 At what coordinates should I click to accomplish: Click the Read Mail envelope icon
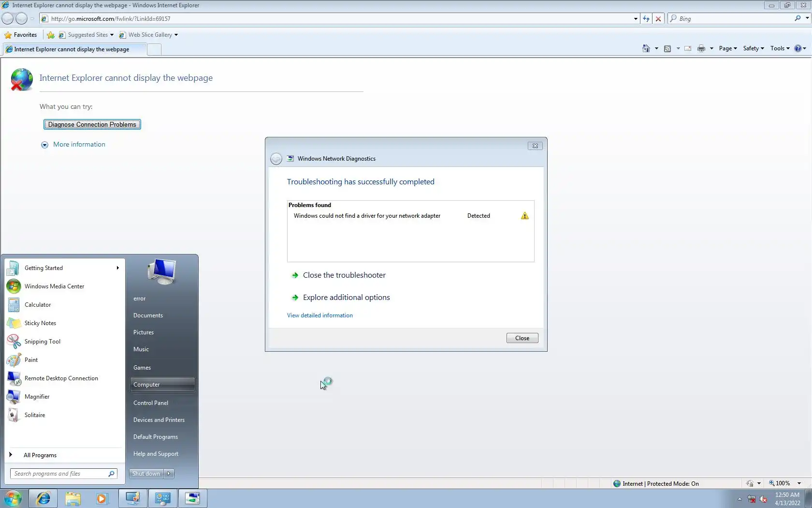pyautogui.click(x=688, y=48)
